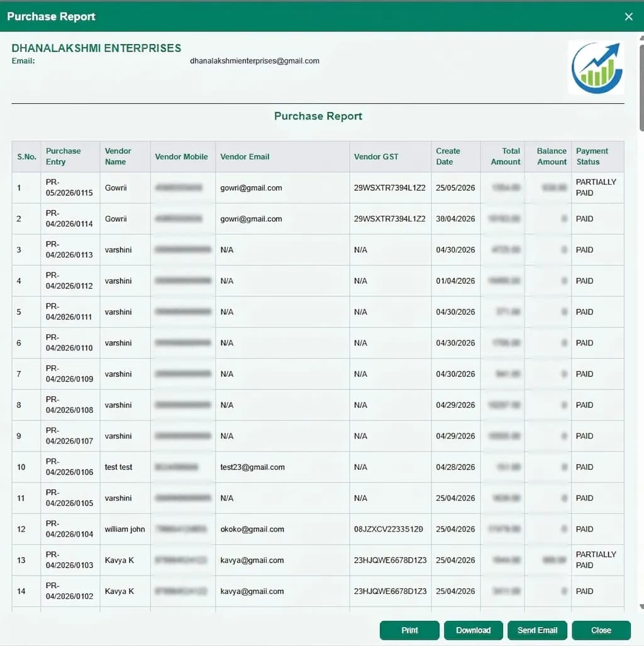This screenshot has height=646, width=644.
Task: Select purchase entry PR-04/2026/0102
Action: point(69,591)
